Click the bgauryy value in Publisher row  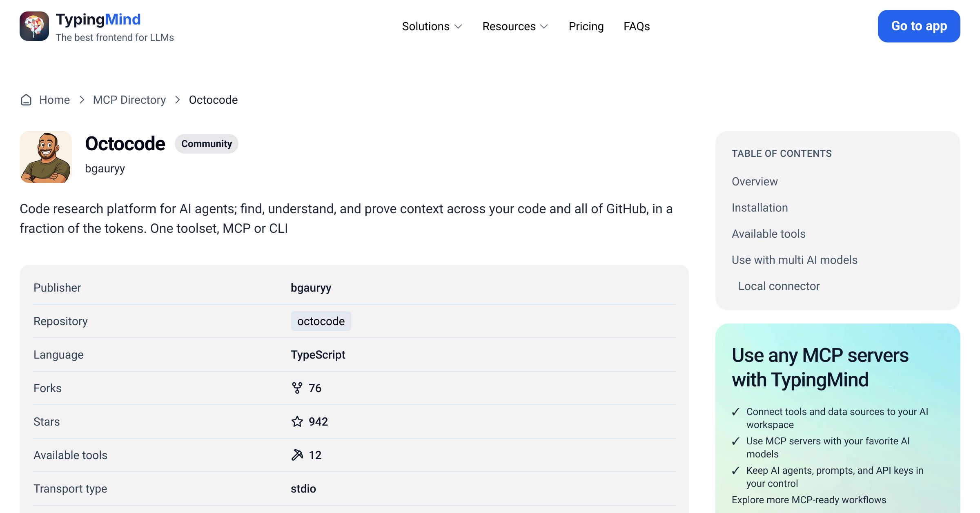(x=311, y=288)
